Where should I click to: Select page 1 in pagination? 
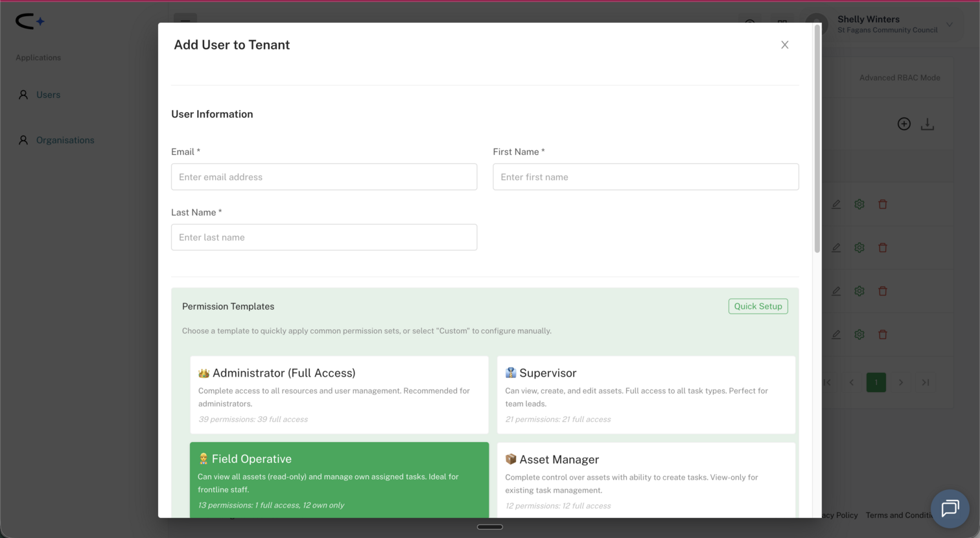[x=876, y=382]
